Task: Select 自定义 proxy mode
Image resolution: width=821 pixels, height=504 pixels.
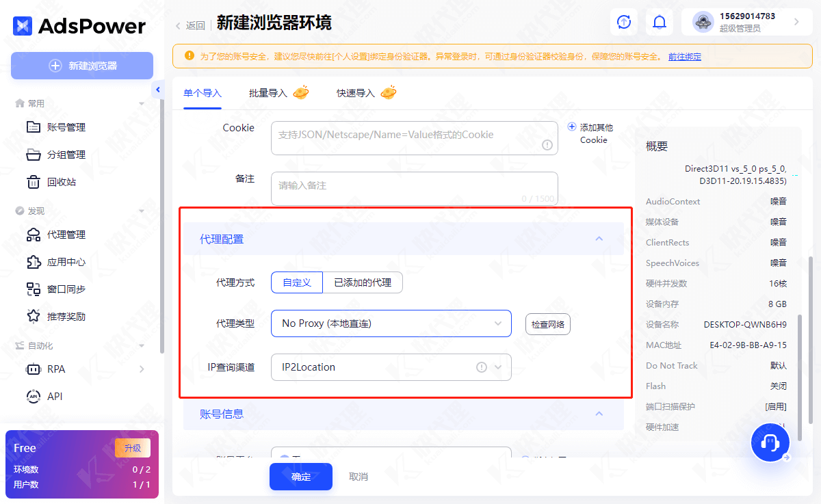Action: (x=297, y=282)
